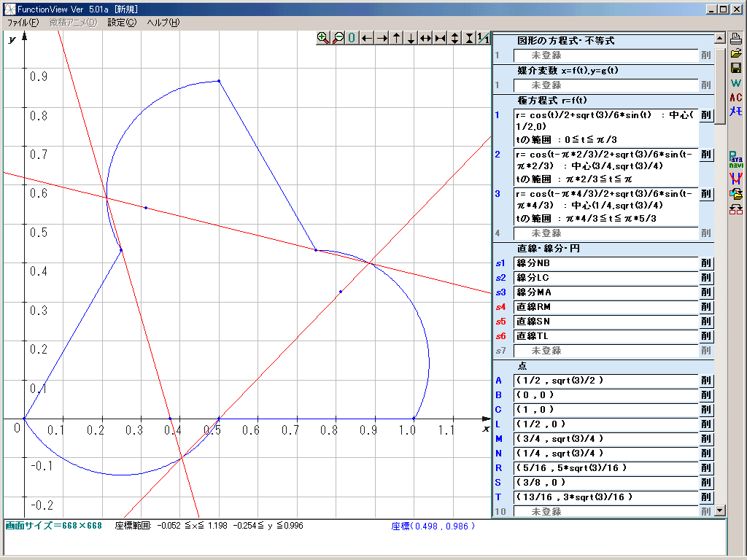Select the empty s7 未登録 field
Screen dimensions: 747x560
click(606, 351)
